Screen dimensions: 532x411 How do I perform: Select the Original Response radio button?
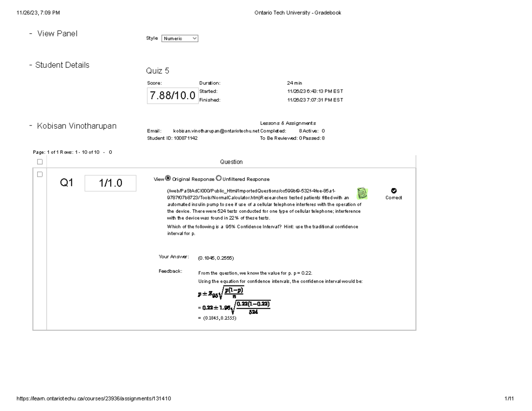168,178
